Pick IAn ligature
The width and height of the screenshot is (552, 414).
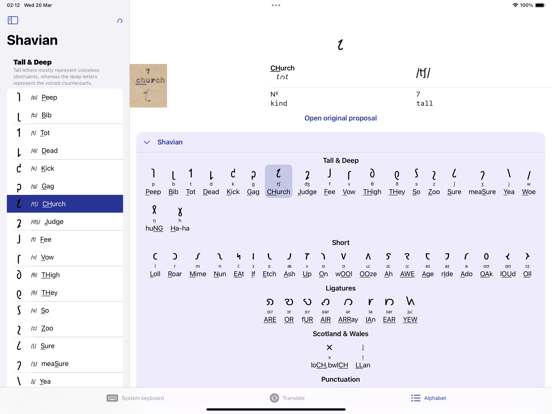coord(370,310)
